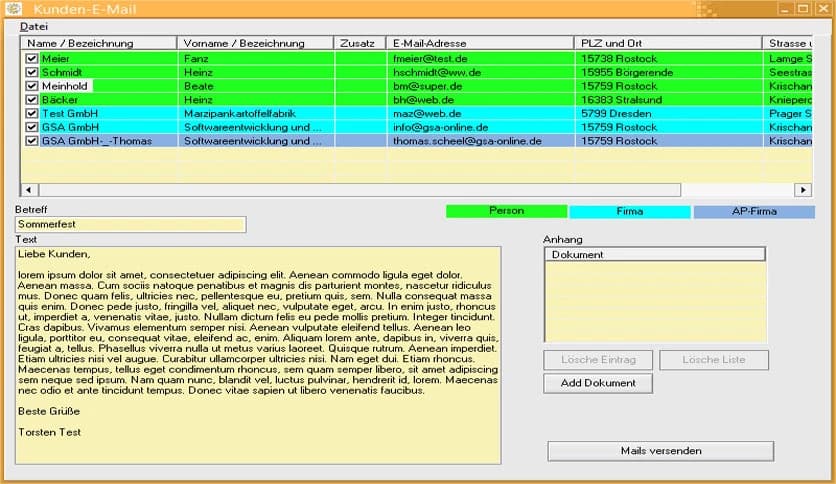Click the application icon in the title bar
836x484 pixels.
tap(14, 9)
